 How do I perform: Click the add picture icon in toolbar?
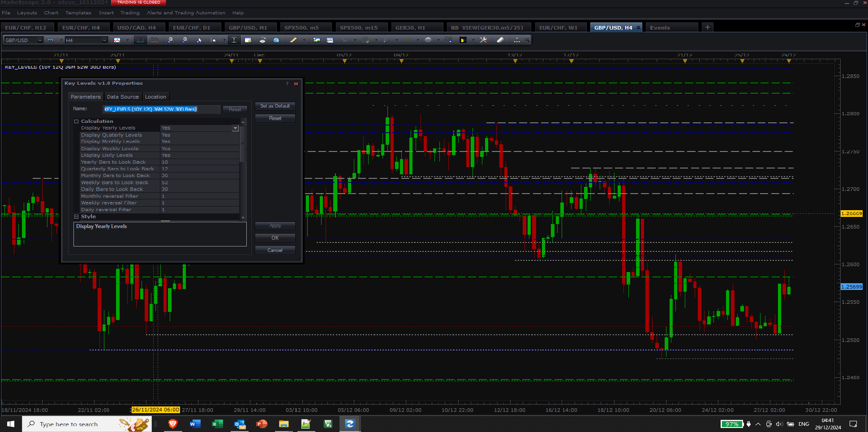pyautogui.click(x=317, y=40)
